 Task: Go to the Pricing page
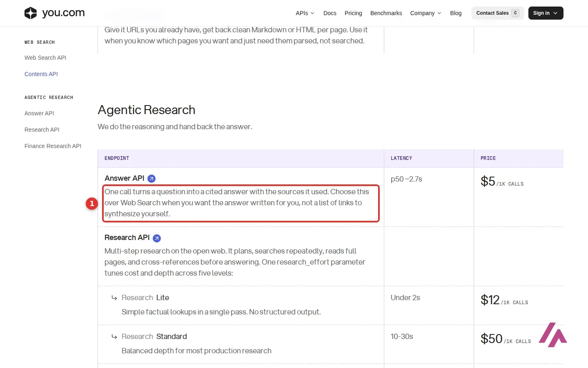pos(353,13)
